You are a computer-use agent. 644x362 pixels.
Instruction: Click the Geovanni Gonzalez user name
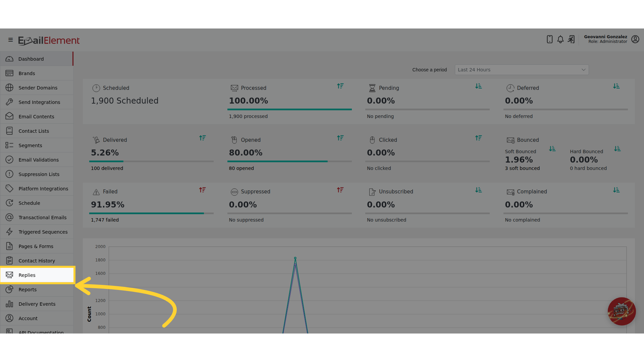pos(605,37)
